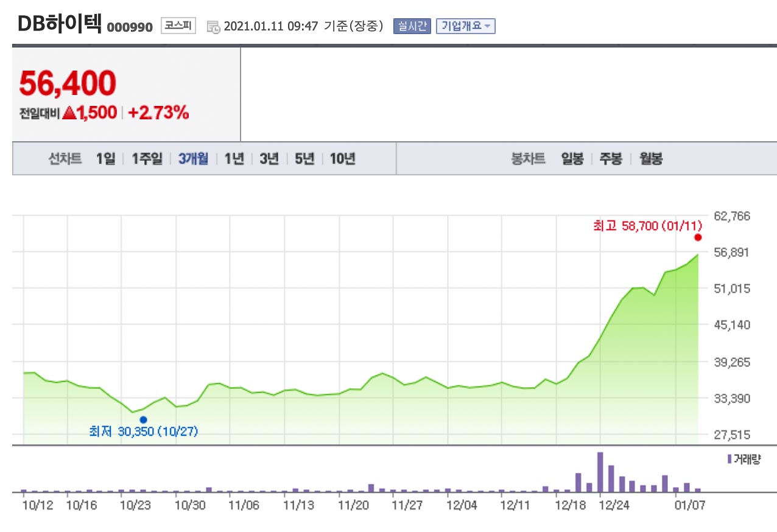The width and height of the screenshot is (777, 532).
Task: Select the 1일 line chart period
Action: point(105,159)
